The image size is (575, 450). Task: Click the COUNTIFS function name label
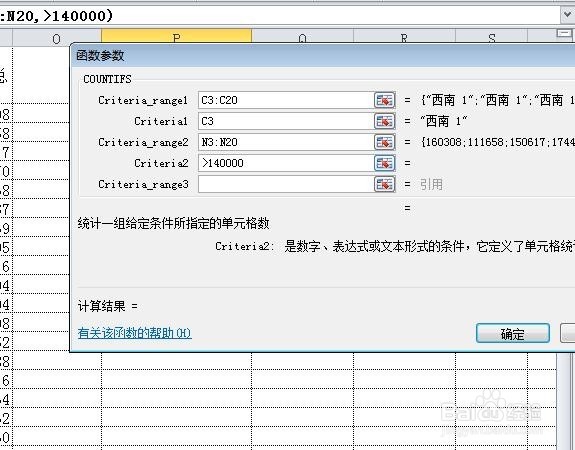pyautogui.click(x=107, y=79)
